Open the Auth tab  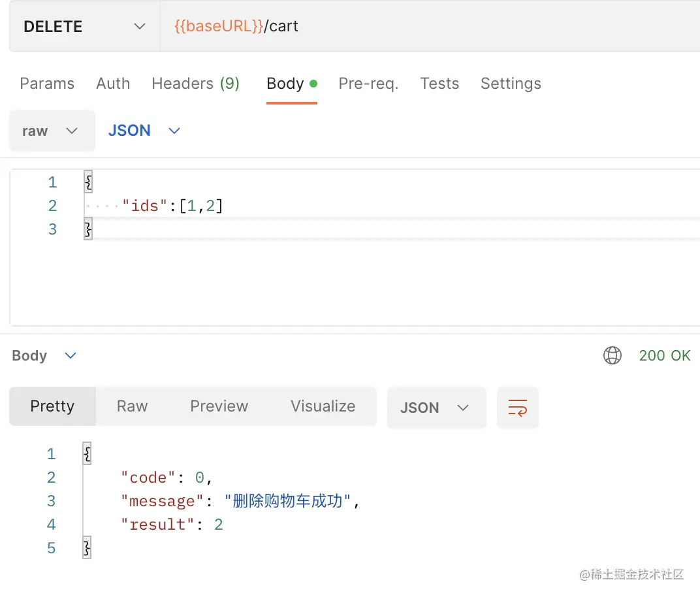coord(113,84)
